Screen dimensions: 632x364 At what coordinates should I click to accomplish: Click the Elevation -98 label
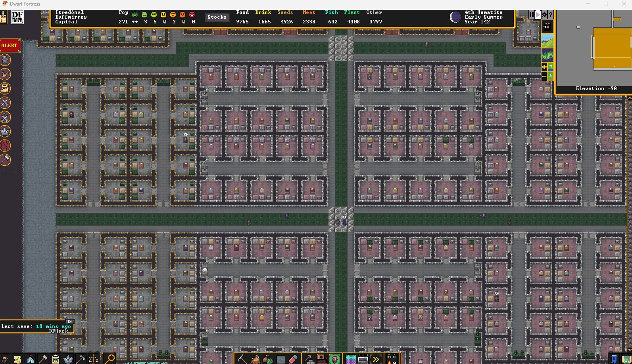[x=596, y=88]
